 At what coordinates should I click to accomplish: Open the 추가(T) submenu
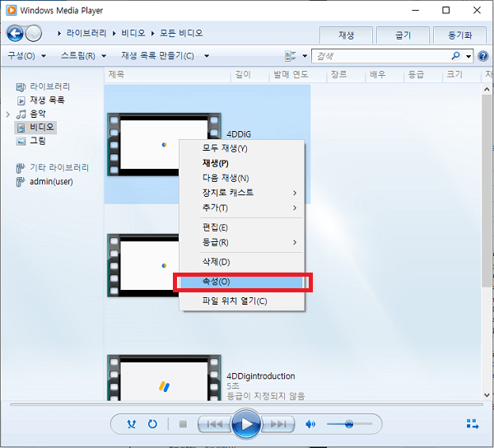pos(241,208)
